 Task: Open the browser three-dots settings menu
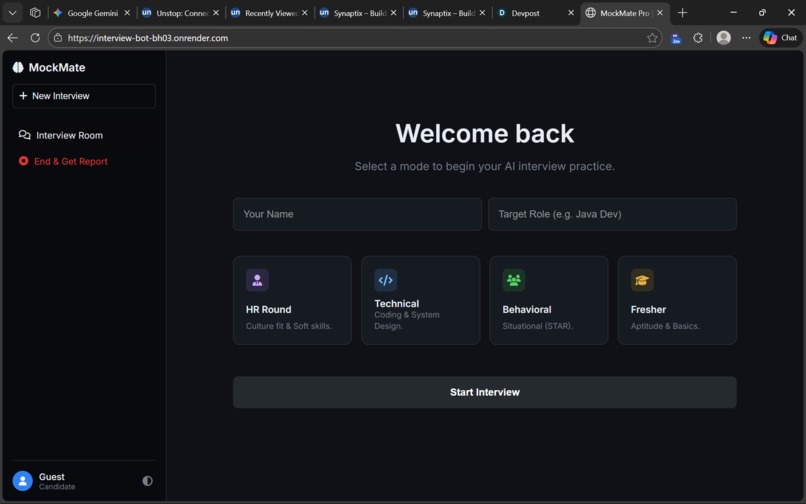coord(746,38)
